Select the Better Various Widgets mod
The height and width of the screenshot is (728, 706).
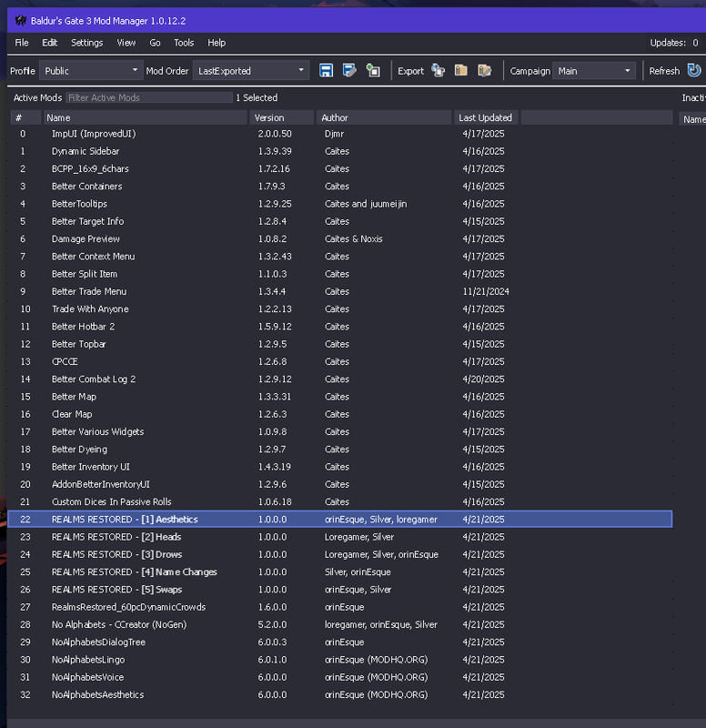coord(340,431)
